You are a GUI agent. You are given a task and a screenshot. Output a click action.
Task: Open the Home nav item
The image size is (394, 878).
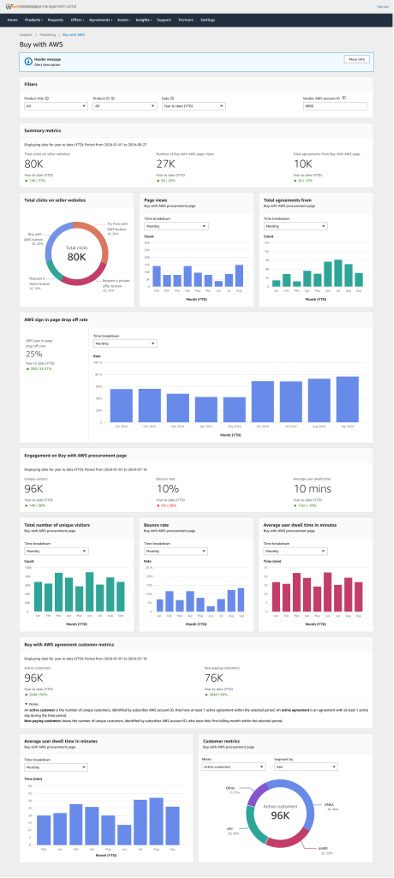point(12,20)
